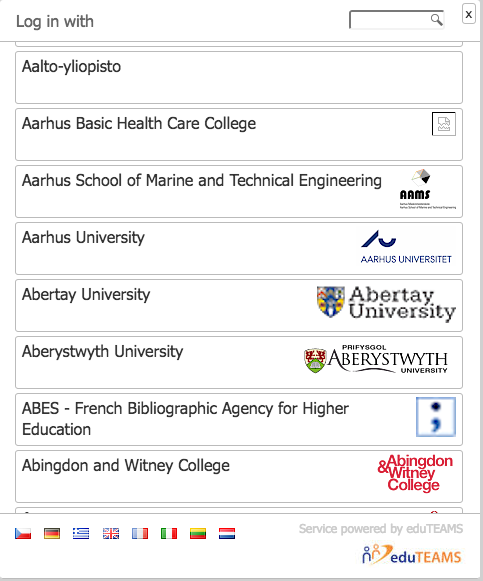The height and width of the screenshot is (581, 483).
Task: Log in with Aarhus University
Action: click(x=239, y=249)
